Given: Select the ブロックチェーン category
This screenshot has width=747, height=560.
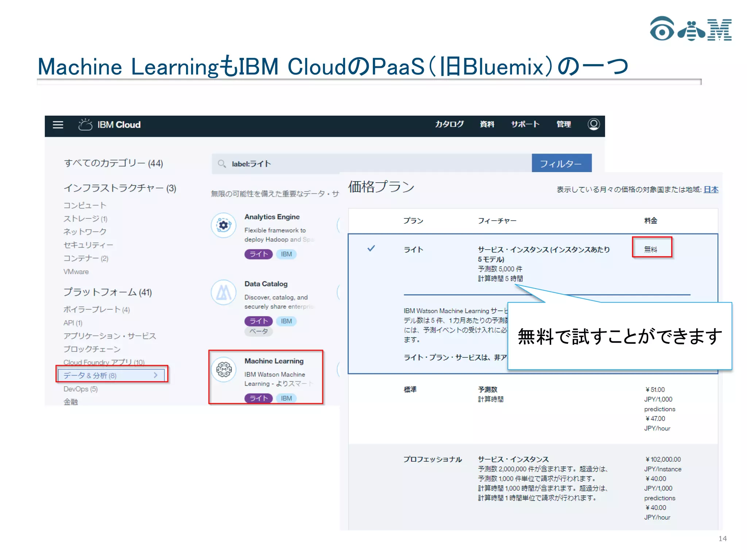Looking at the screenshot, I should coord(92,349).
